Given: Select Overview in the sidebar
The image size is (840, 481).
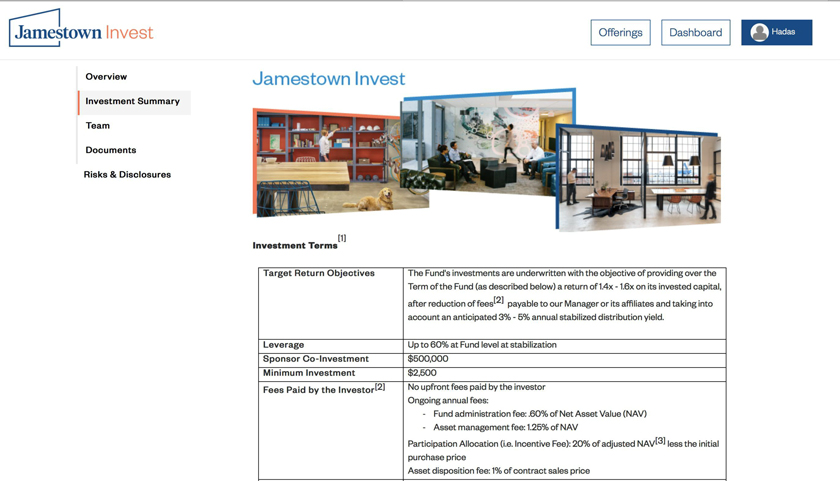Looking at the screenshot, I should coord(106,77).
